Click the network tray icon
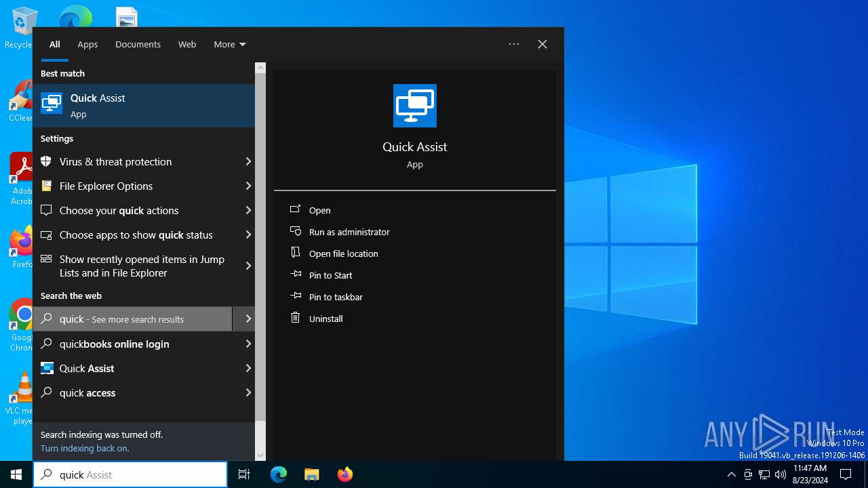This screenshot has width=868, height=488. [x=764, y=474]
